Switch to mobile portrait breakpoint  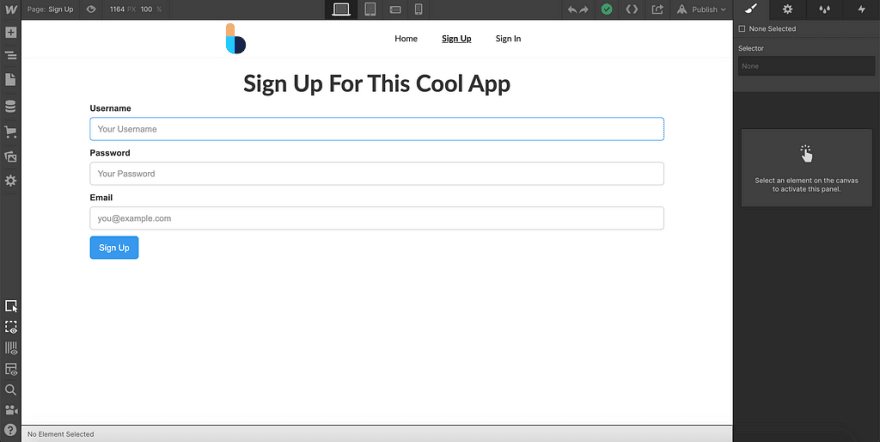418,10
